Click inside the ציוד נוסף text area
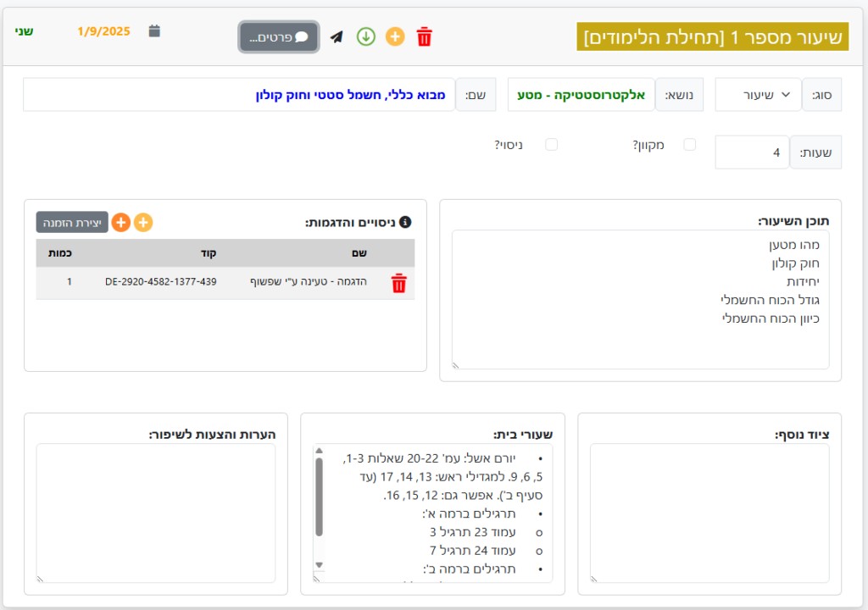Screen dimensions: 868x610 click(709, 513)
